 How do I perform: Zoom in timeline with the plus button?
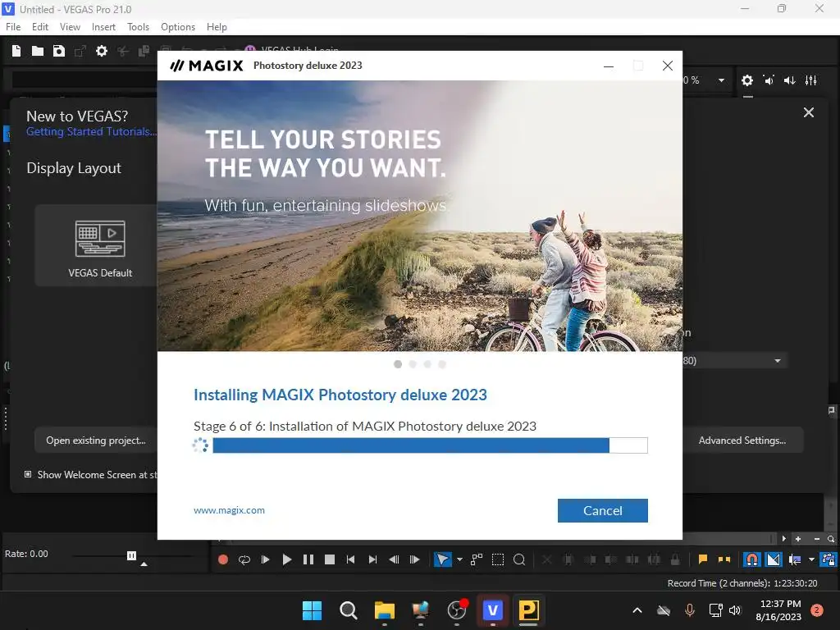coord(798,539)
